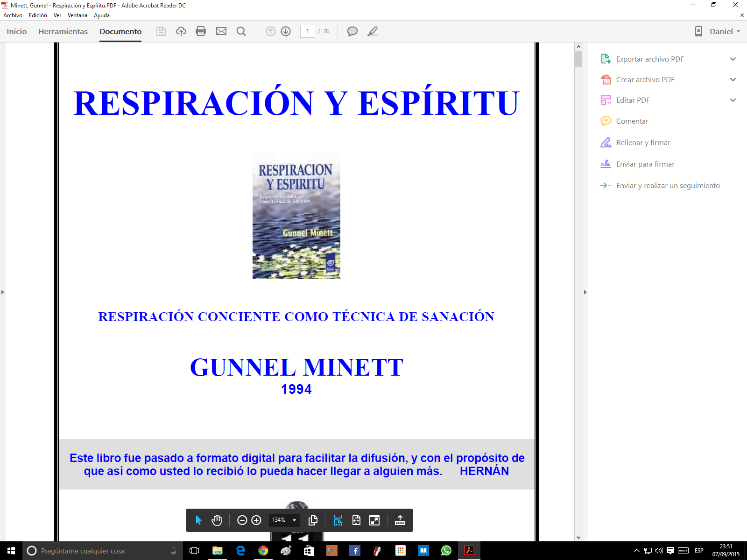Open the Ver menu
This screenshot has width=747, height=560.
tap(57, 15)
